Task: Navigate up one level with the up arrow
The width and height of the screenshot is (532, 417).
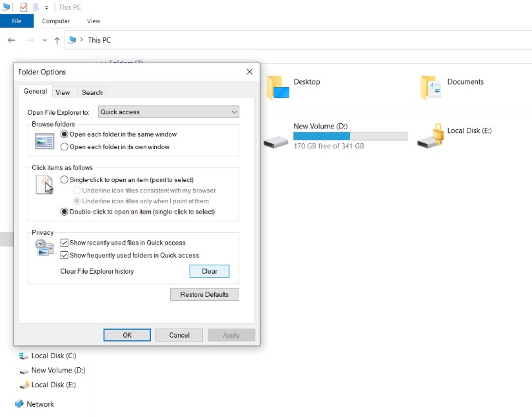Action: [x=58, y=39]
